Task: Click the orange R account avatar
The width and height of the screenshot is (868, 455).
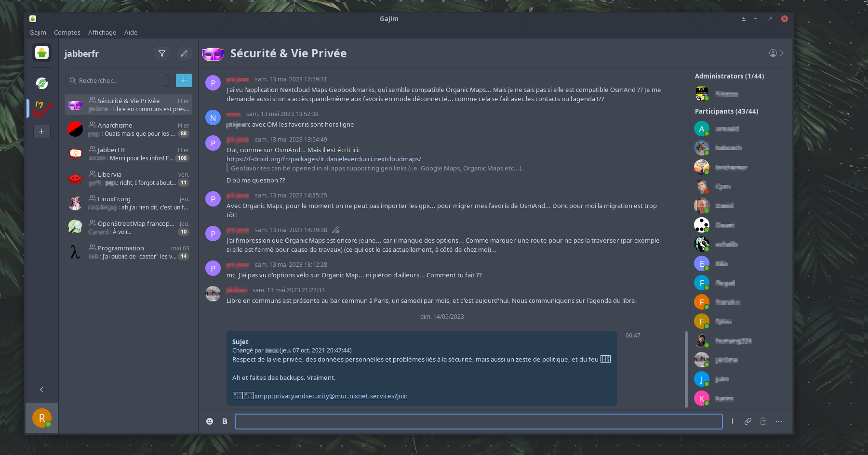Action: [42, 418]
